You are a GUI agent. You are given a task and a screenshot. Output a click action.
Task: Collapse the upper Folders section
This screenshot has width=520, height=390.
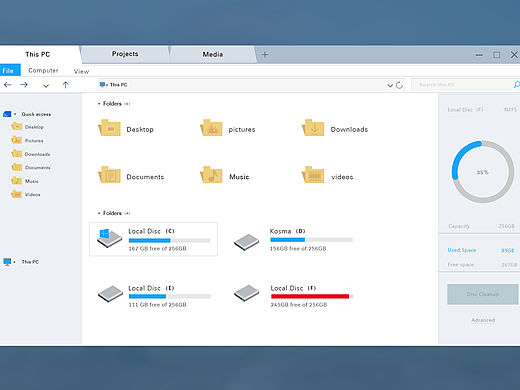[99, 104]
